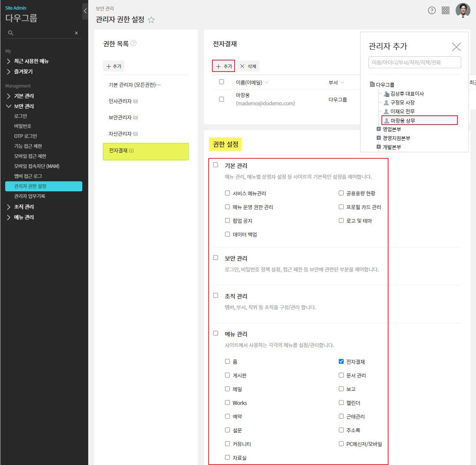Open the apps grid icon
Screen dimensions: 476x465
(446, 10)
